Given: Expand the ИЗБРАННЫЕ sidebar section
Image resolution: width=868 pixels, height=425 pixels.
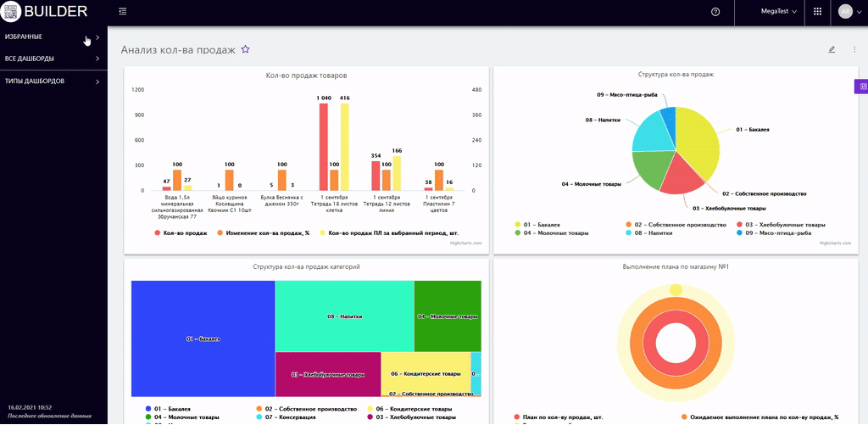Looking at the screenshot, I should (51, 37).
